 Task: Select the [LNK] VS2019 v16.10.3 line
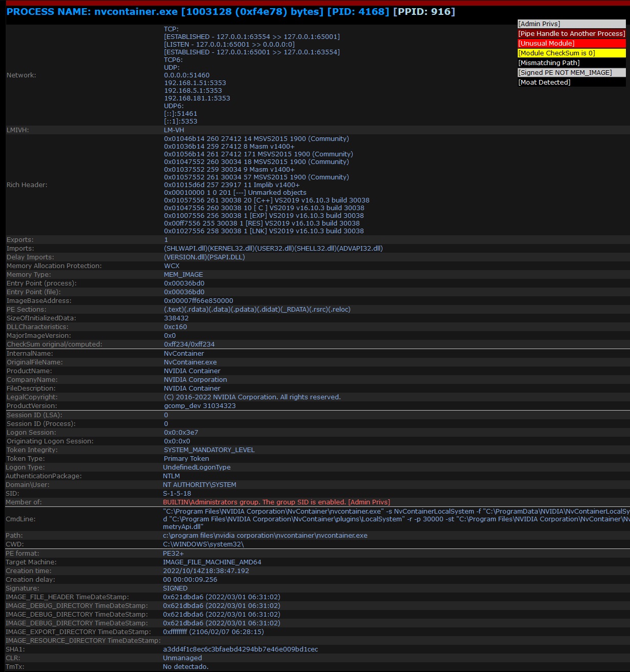click(x=264, y=231)
